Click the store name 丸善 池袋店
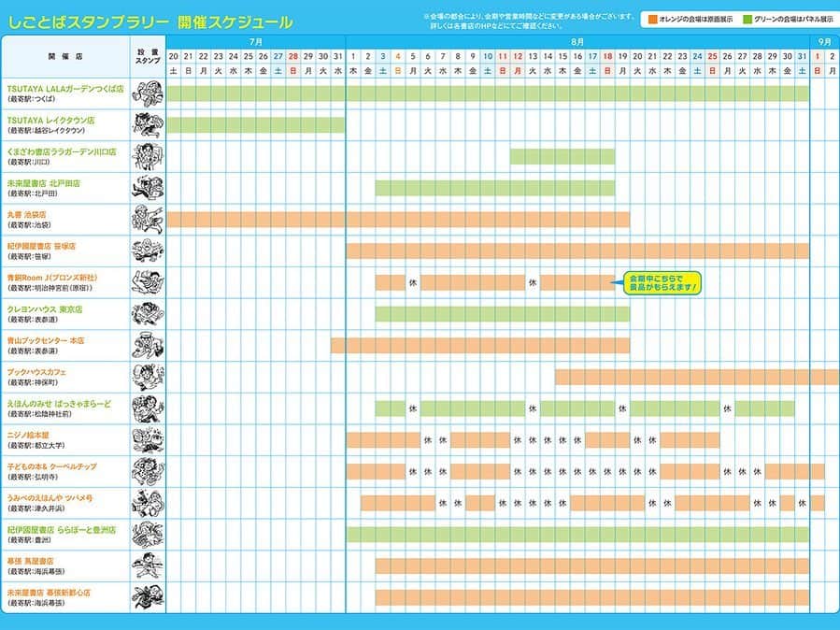Viewport: 840px width, 630px height. 27,215
